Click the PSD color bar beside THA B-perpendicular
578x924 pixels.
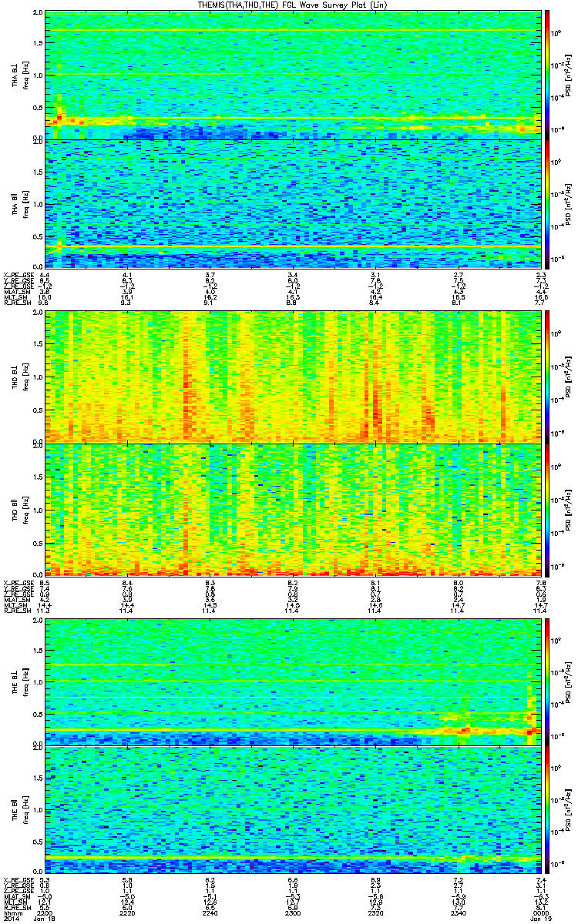(x=549, y=75)
